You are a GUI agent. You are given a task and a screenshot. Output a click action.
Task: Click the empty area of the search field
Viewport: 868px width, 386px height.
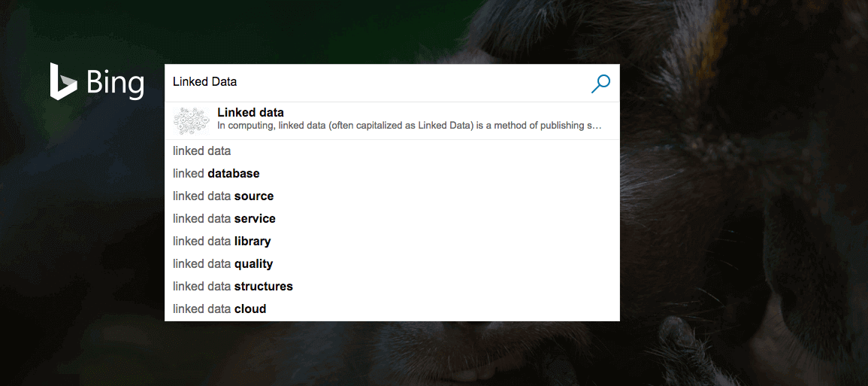tap(413, 82)
